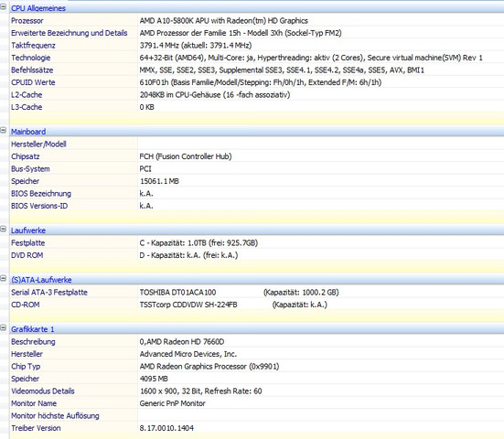Click the Hersteller/Modell value field

321,145
